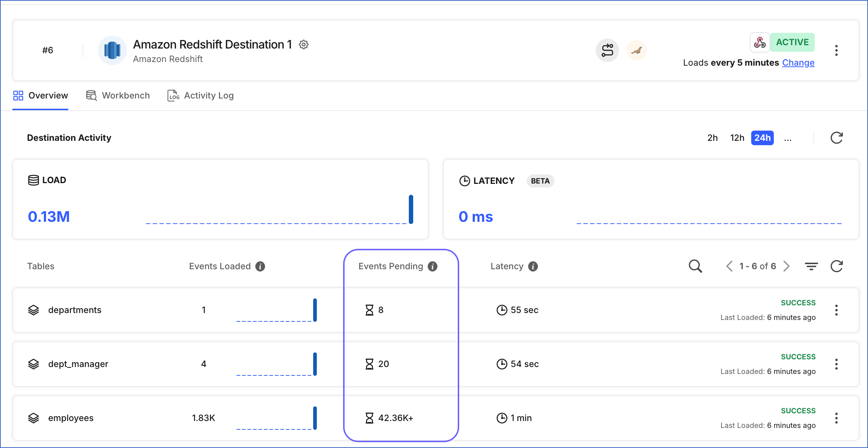
Task: Click the 0.13M load value
Action: [49, 217]
